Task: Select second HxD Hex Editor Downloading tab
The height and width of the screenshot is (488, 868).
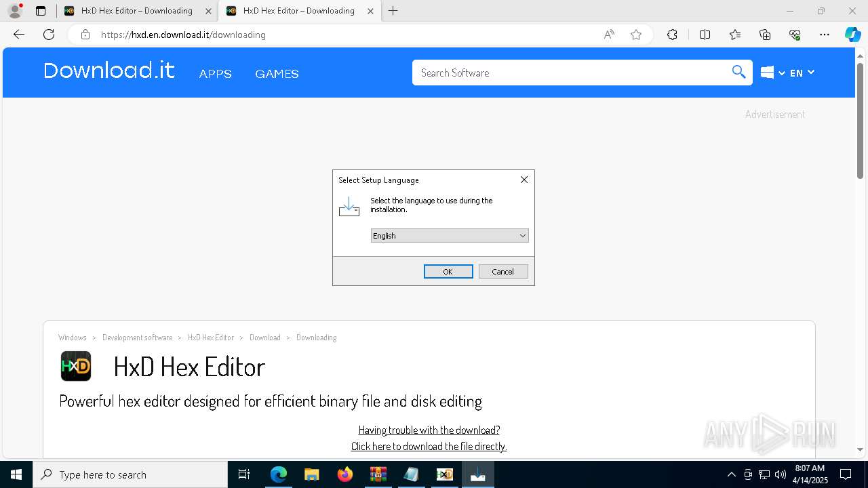Action: click(298, 11)
